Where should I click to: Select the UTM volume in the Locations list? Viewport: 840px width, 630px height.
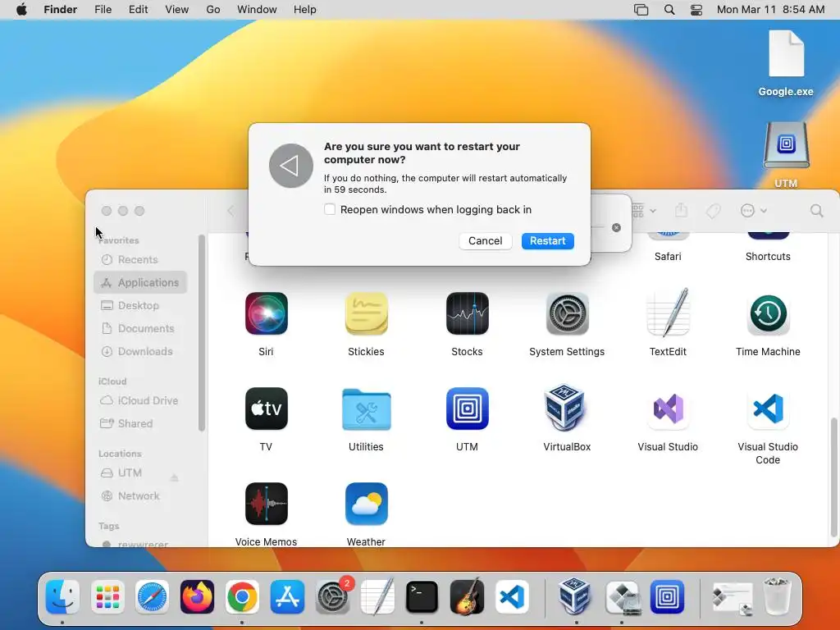tap(130, 473)
